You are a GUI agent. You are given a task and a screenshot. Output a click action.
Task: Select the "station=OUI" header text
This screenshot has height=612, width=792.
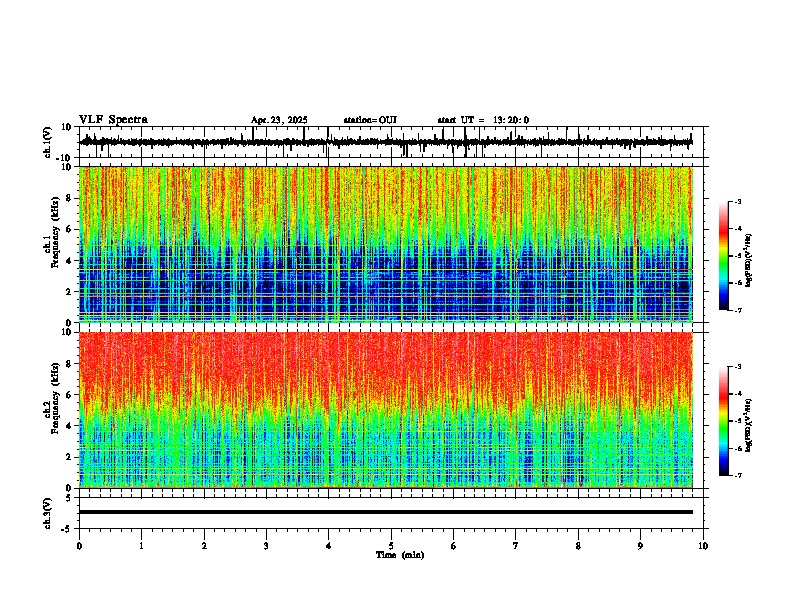pos(370,120)
